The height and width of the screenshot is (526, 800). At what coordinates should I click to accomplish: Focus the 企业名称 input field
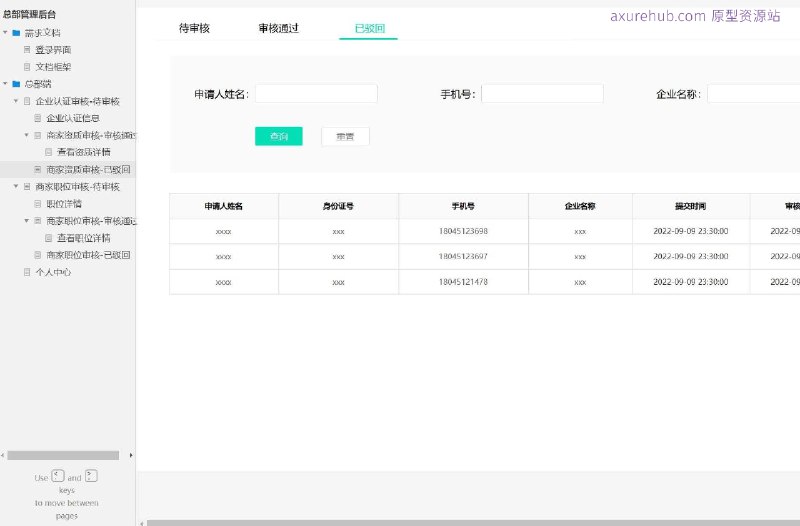[x=754, y=94]
